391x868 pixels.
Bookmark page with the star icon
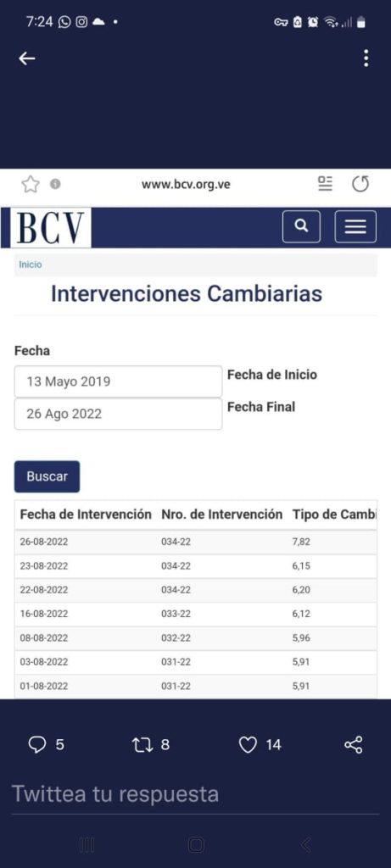click(31, 184)
